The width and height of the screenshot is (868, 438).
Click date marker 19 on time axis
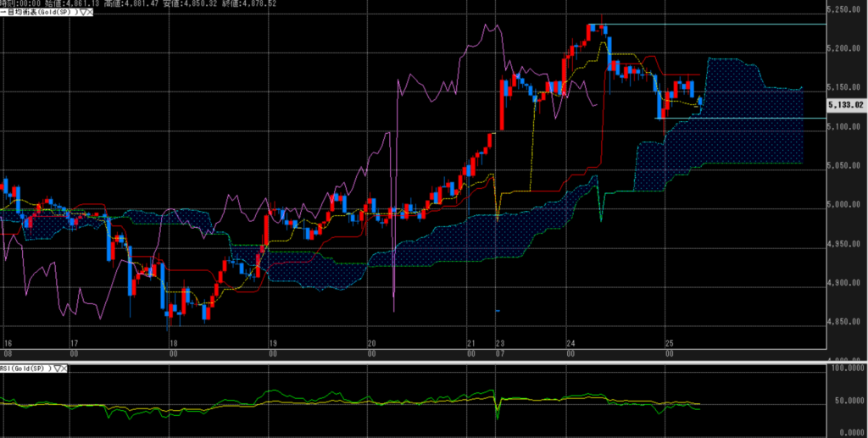(x=272, y=344)
